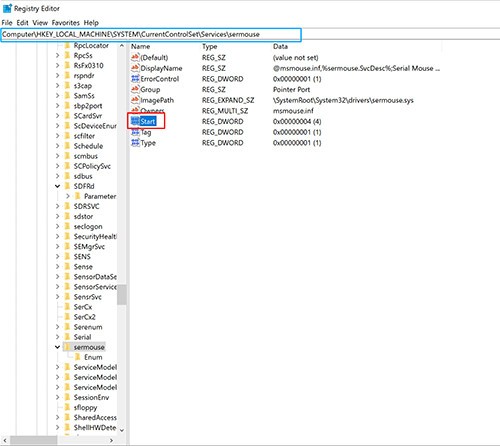Expand the sdstor tree node
This screenshot has height=446, width=500.
(57, 216)
